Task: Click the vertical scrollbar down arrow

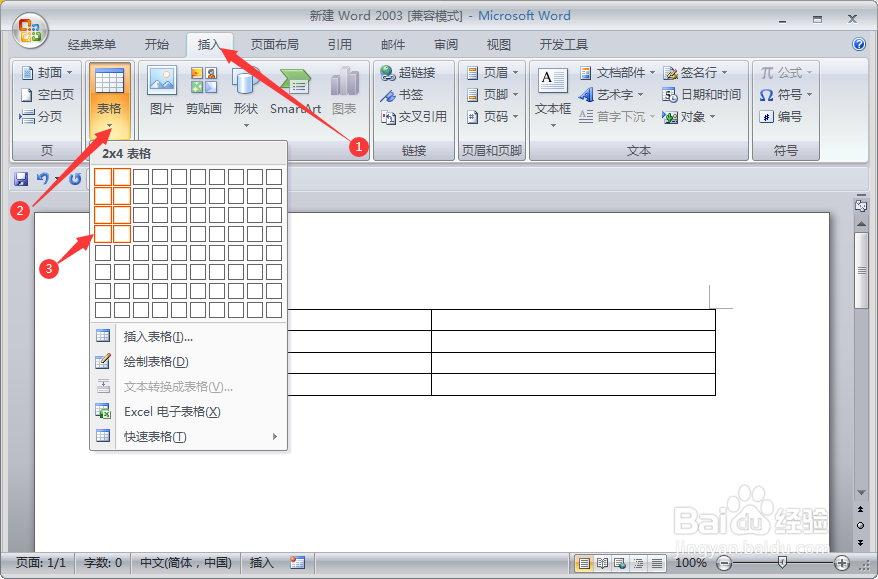Action: tap(861, 493)
